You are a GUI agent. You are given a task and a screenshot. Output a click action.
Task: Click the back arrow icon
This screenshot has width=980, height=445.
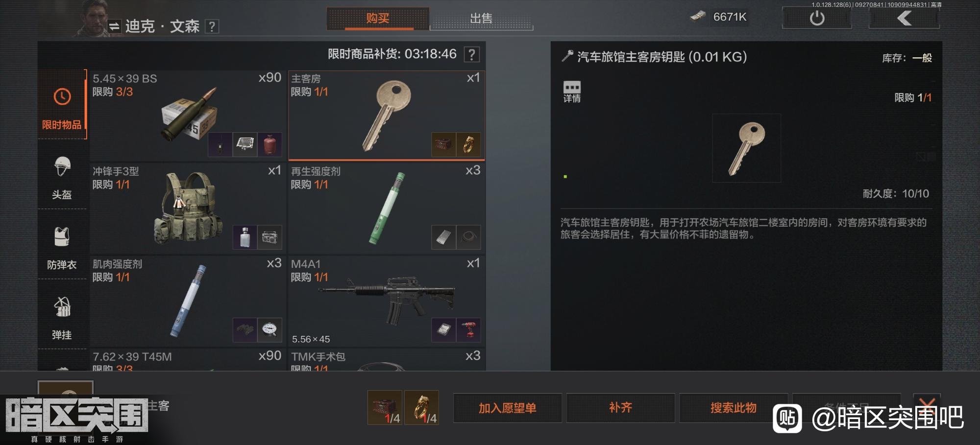905,18
